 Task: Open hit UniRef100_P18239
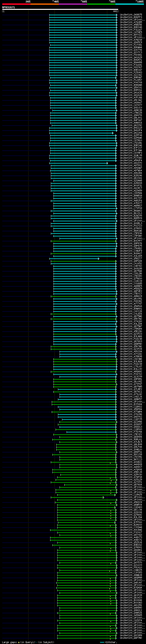pyautogui.click(x=131, y=364)
